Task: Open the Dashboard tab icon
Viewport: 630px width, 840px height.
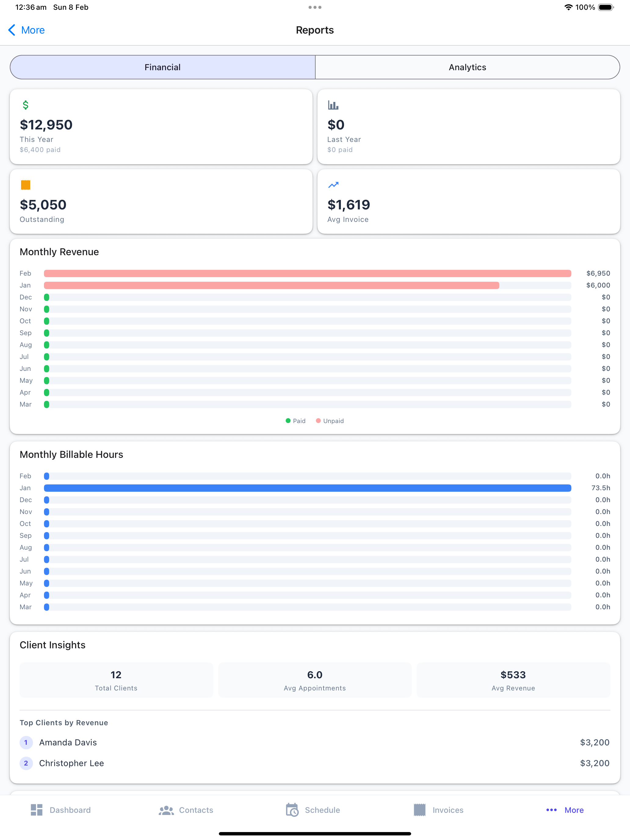Action: 36,809
